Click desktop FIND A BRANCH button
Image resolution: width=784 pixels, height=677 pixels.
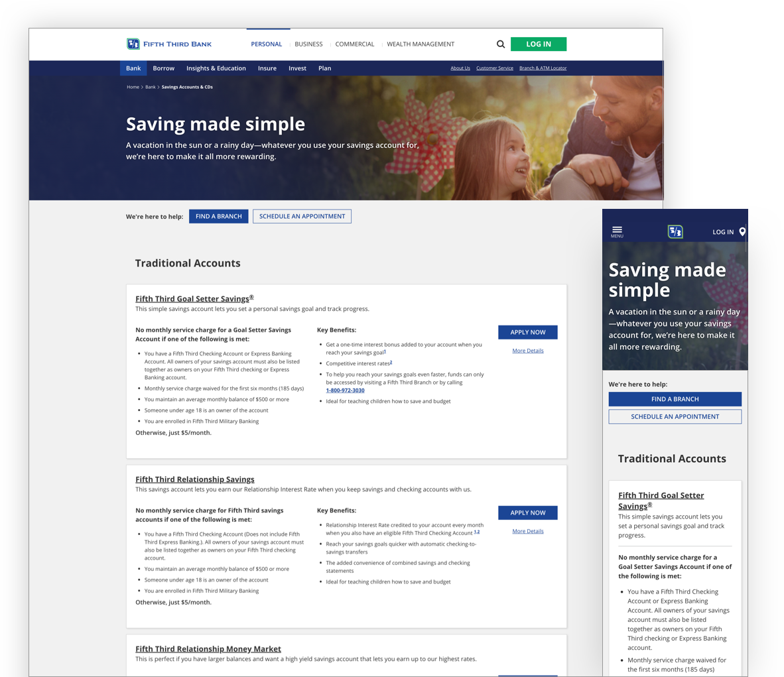point(218,217)
